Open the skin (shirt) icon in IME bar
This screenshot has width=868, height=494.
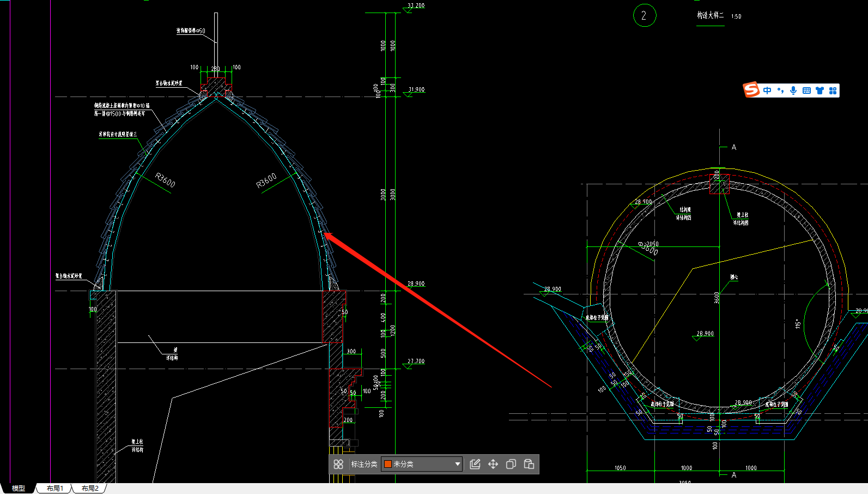(x=820, y=91)
